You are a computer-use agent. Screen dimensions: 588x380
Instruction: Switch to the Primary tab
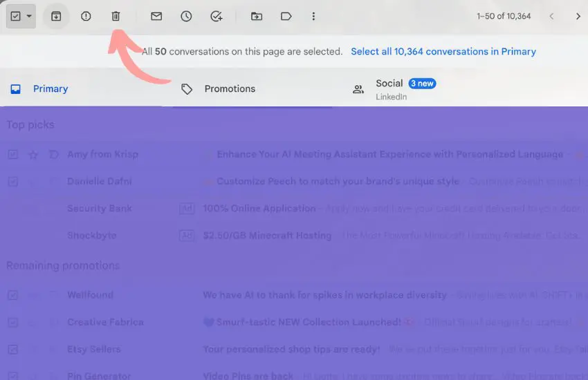click(x=39, y=88)
